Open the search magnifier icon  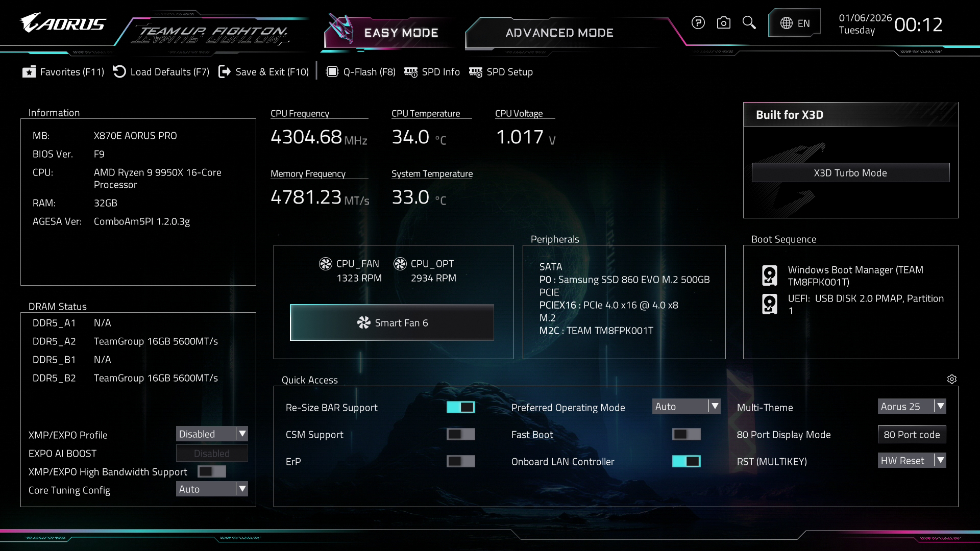(749, 23)
